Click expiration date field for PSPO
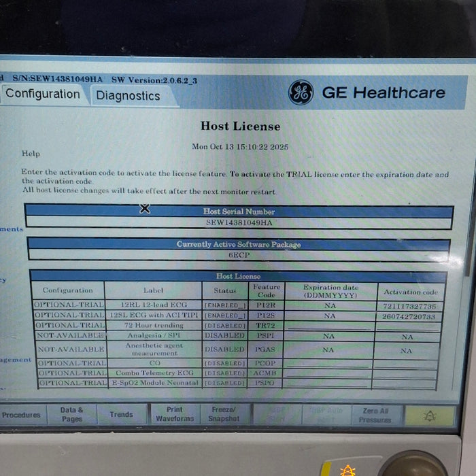This screenshot has height=476, width=476. pyautogui.click(x=326, y=384)
